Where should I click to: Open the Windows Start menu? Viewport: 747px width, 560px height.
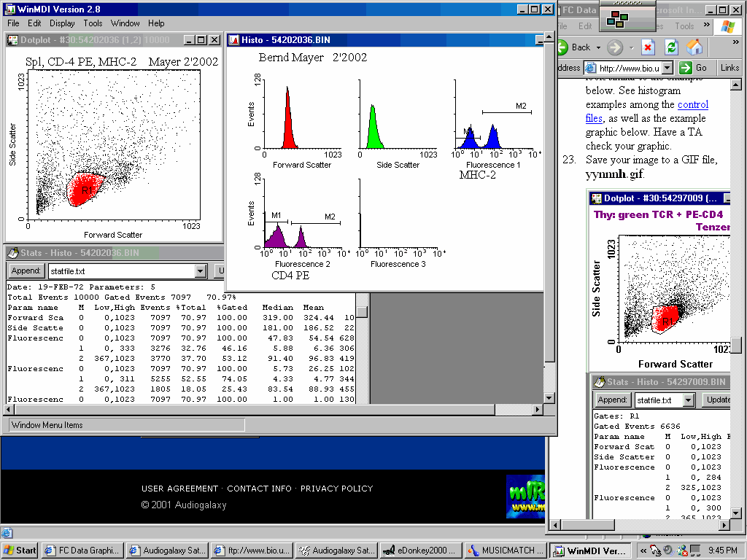click(20, 551)
